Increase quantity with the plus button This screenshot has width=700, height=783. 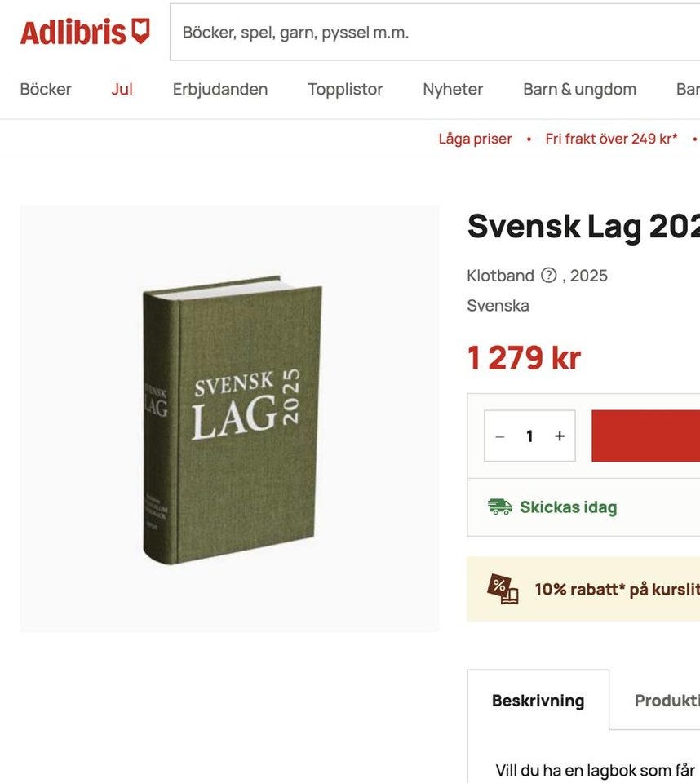[x=560, y=436]
